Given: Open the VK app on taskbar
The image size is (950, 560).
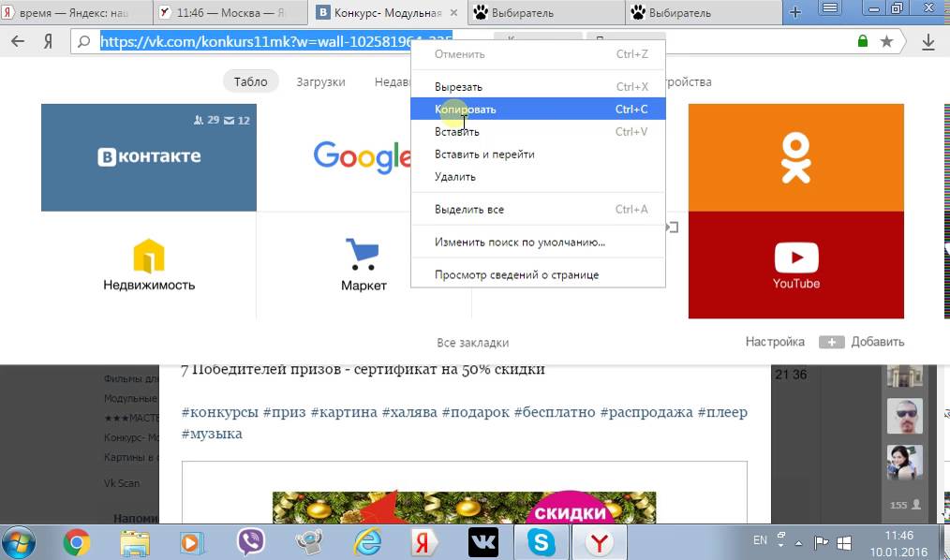Looking at the screenshot, I should [482, 542].
